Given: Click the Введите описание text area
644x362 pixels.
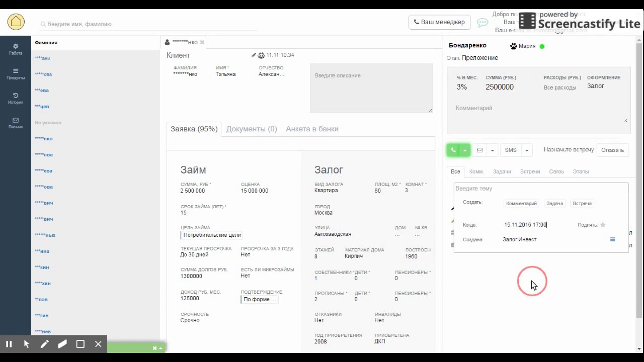Looking at the screenshot, I should [x=371, y=88].
